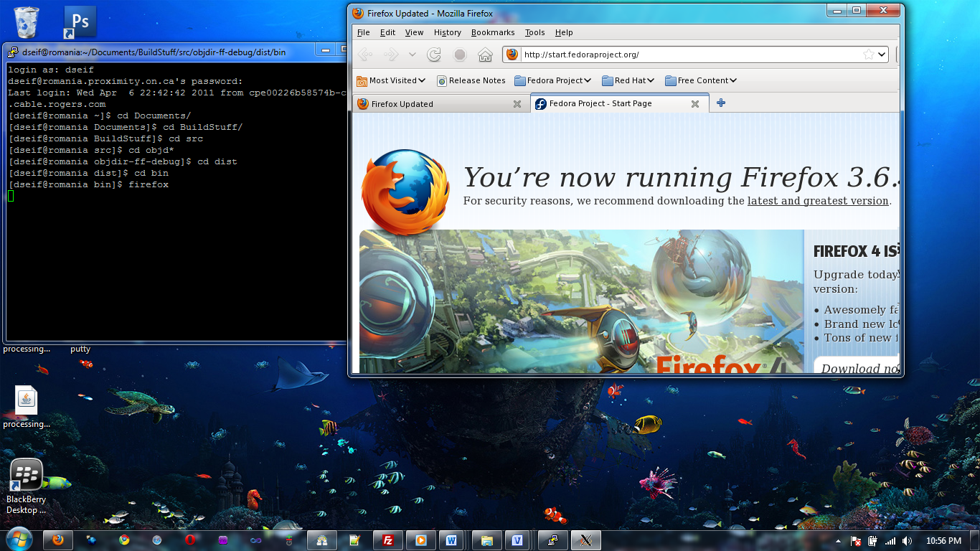Switch to Microsoft Word in taskbar
The height and width of the screenshot is (551, 980).
(452, 540)
